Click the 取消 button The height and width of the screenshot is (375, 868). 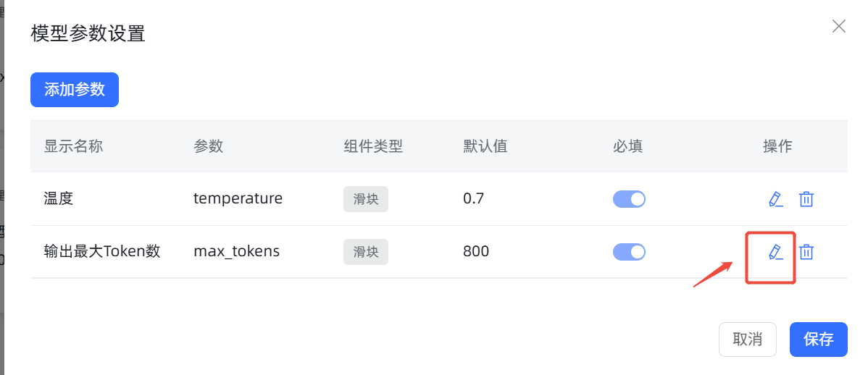click(x=747, y=340)
